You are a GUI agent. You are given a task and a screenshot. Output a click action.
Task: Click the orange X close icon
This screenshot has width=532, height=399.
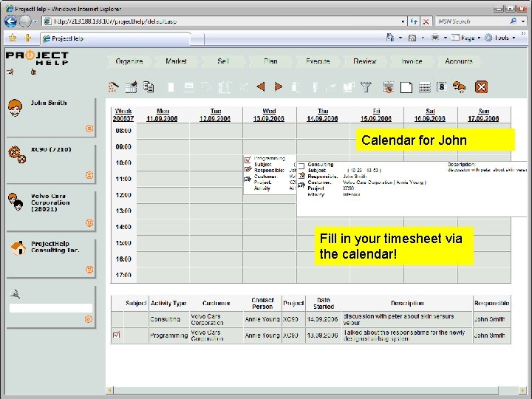coord(481,87)
